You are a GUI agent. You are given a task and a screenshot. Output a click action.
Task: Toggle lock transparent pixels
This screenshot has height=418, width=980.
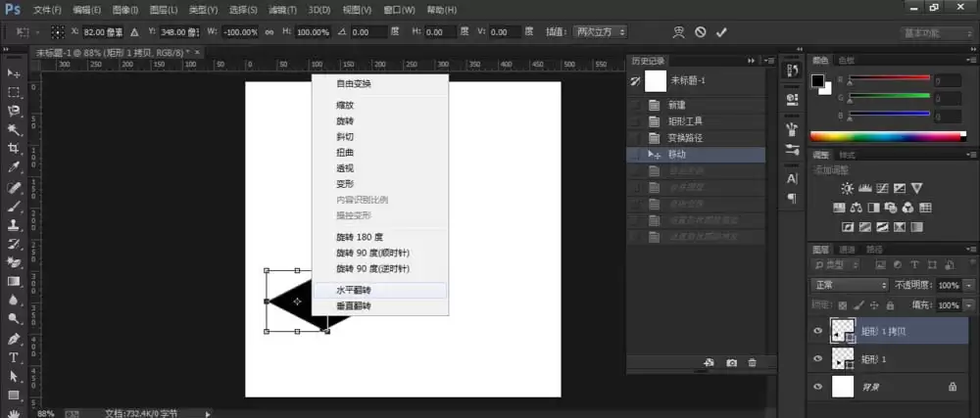click(843, 305)
